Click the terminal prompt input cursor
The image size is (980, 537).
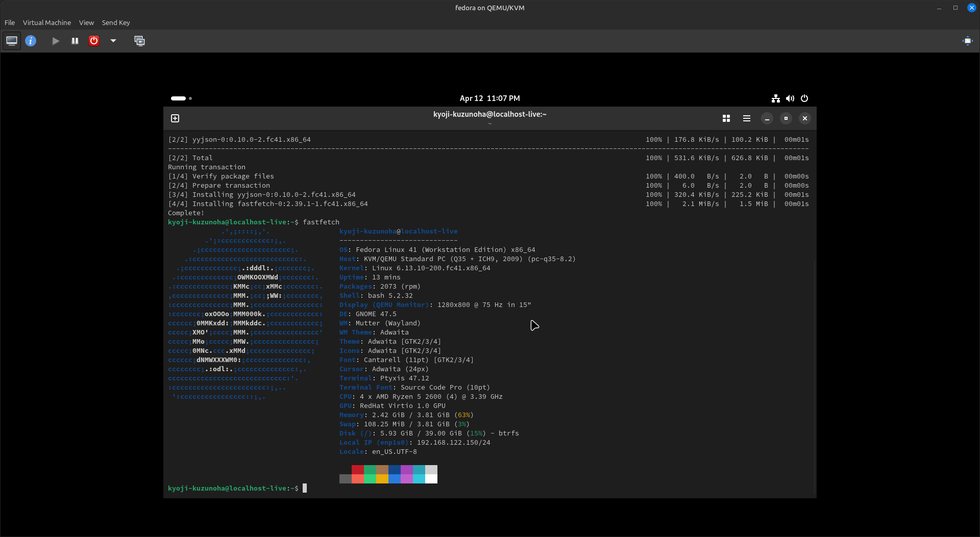[x=305, y=488]
